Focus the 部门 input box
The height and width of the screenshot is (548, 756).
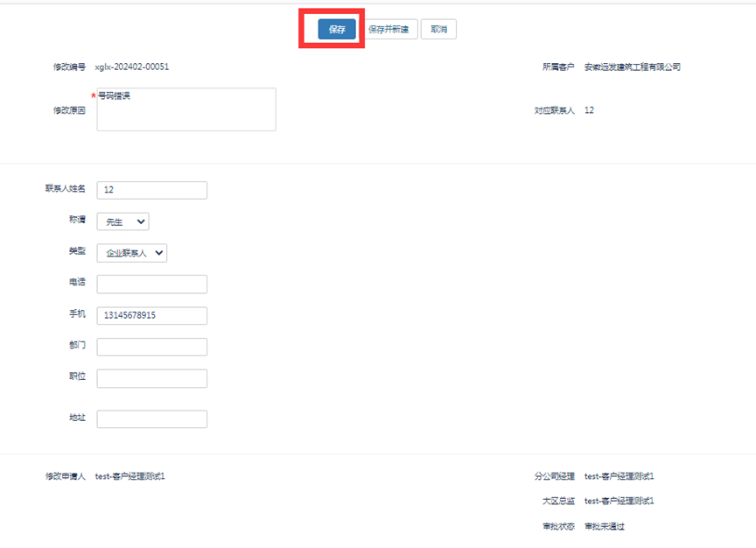pyautogui.click(x=151, y=347)
